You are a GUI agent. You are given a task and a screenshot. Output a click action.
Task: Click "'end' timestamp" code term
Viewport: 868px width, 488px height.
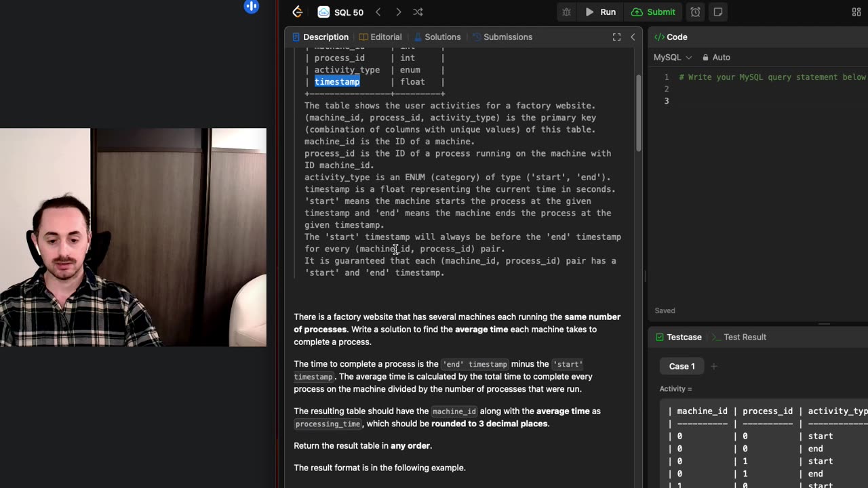pyautogui.click(x=475, y=365)
